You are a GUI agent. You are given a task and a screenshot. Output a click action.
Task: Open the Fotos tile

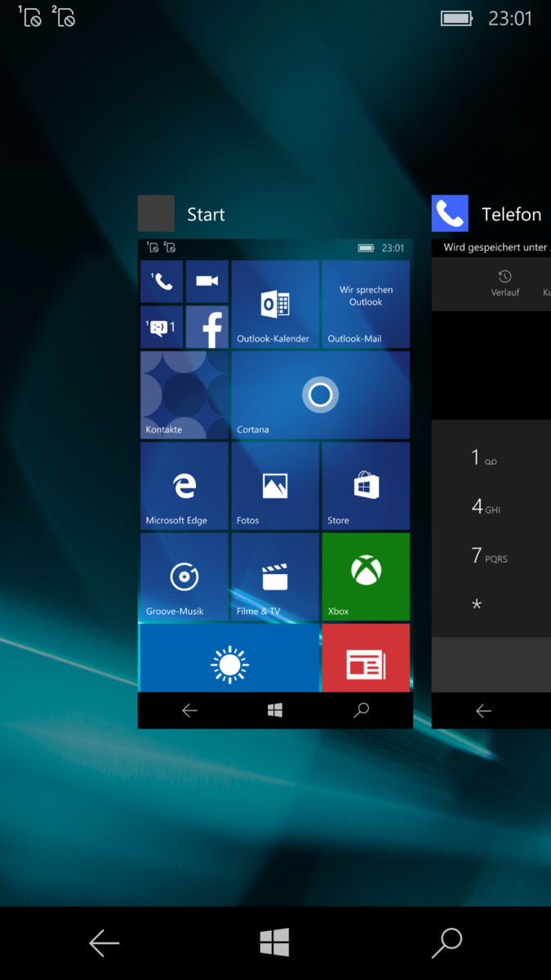pos(275,486)
